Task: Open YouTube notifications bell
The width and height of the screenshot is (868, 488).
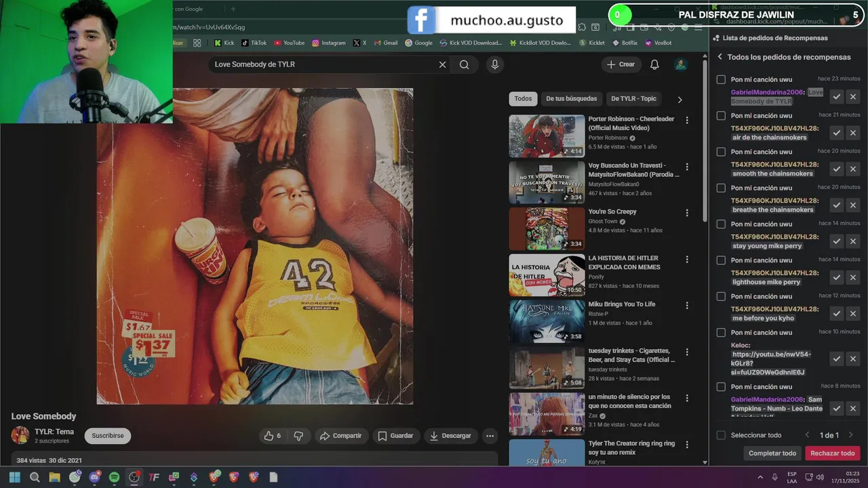Action: 654,64
